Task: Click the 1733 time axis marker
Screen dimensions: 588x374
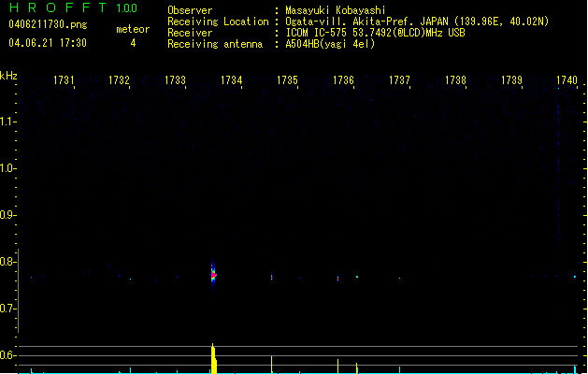Action: tap(175, 80)
